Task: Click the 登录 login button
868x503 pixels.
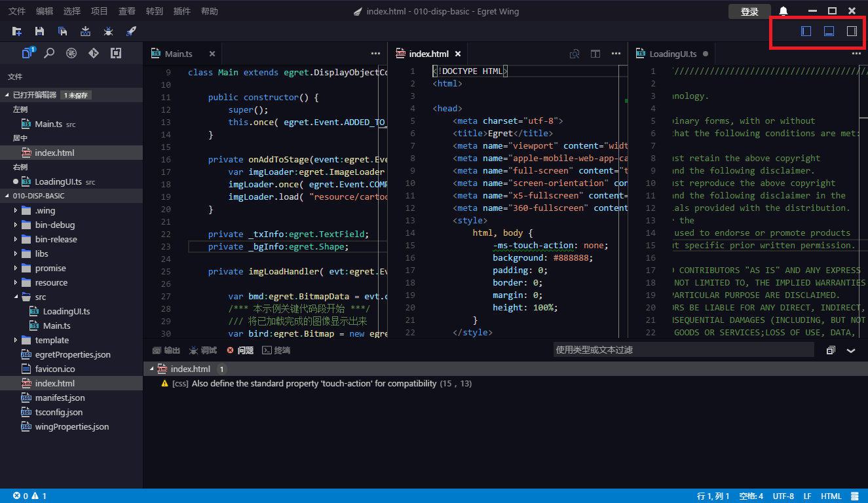Action: (x=749, y=11)
